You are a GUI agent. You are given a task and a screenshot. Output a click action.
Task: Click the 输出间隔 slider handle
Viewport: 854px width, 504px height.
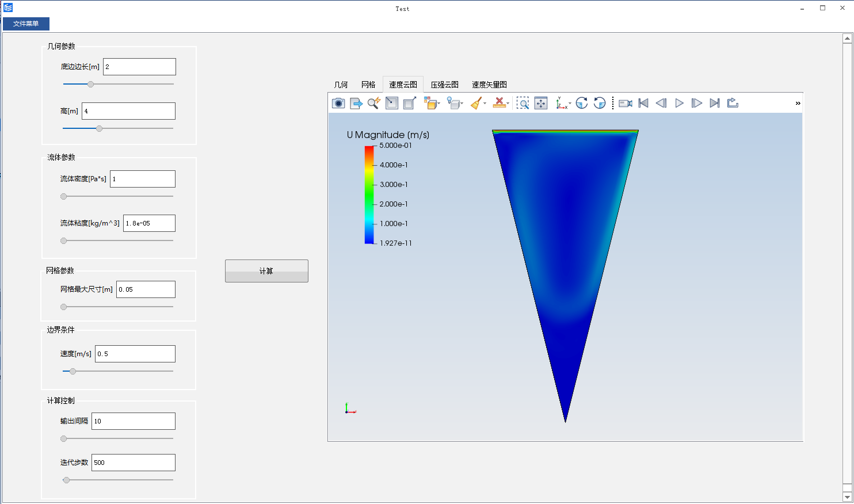pos(64,438)
